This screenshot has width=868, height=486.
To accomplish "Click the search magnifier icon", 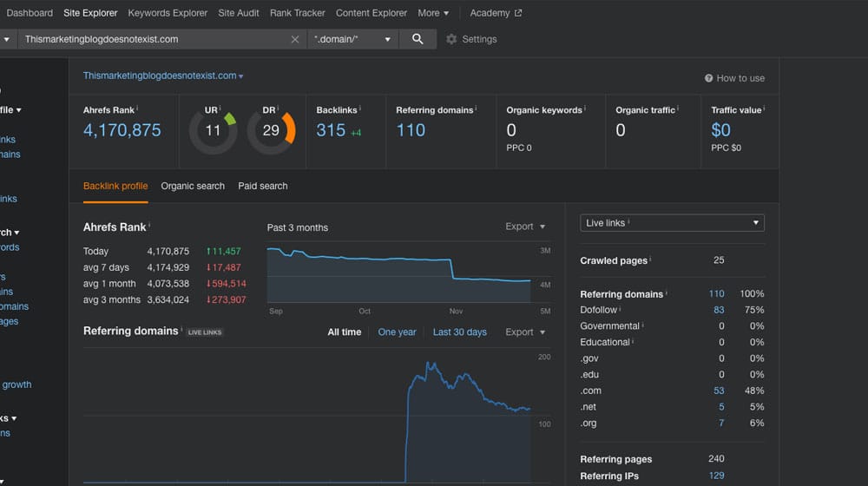I will [418, 39].
